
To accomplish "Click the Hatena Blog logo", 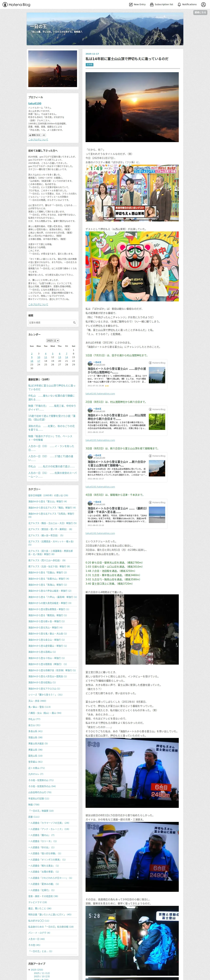I will (x=16, y=5).
